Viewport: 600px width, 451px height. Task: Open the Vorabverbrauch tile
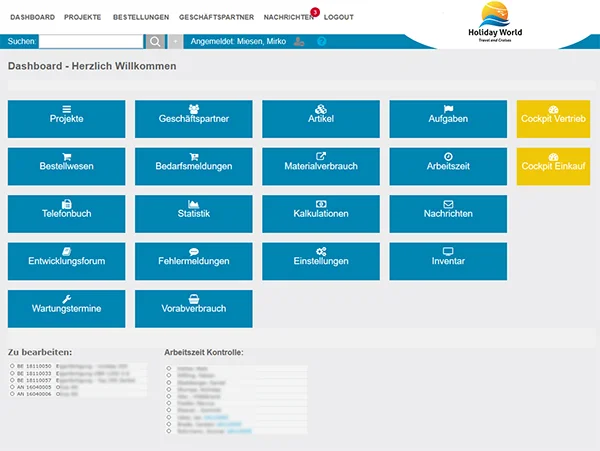click(x=194, y=309)
